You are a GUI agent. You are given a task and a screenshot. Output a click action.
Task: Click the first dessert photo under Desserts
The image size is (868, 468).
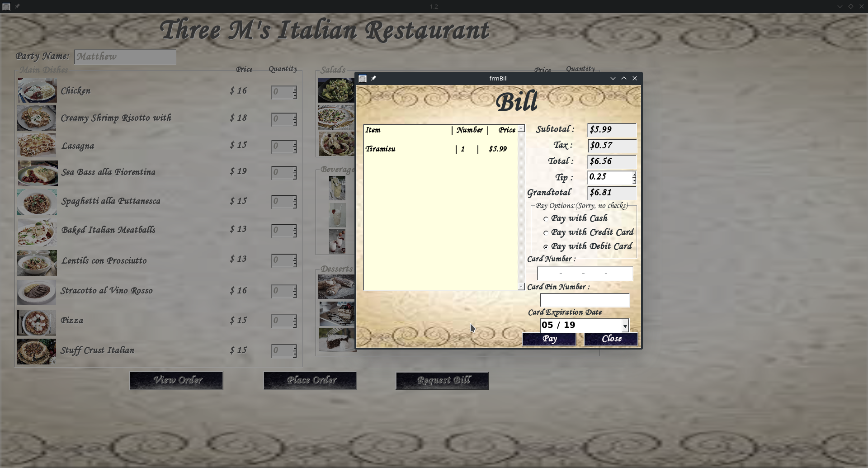[x=337, y=287]
